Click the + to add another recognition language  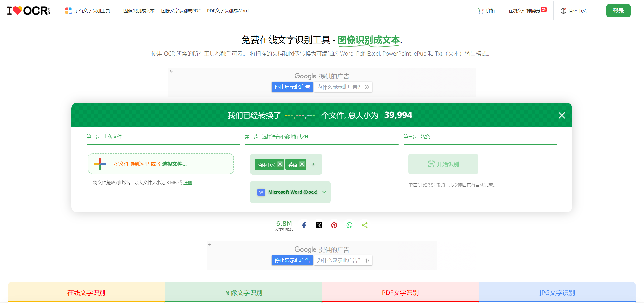313,164
